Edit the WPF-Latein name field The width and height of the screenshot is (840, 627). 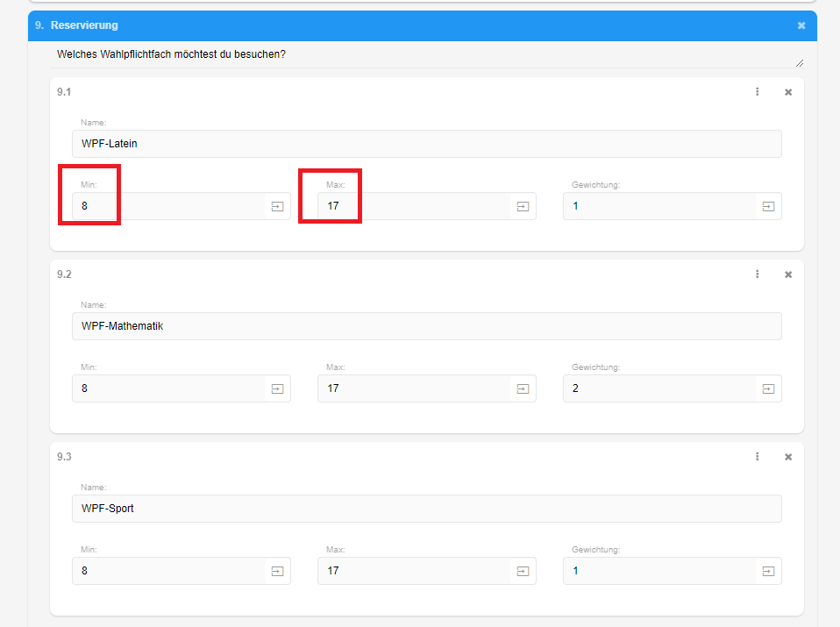pos(426,144)
